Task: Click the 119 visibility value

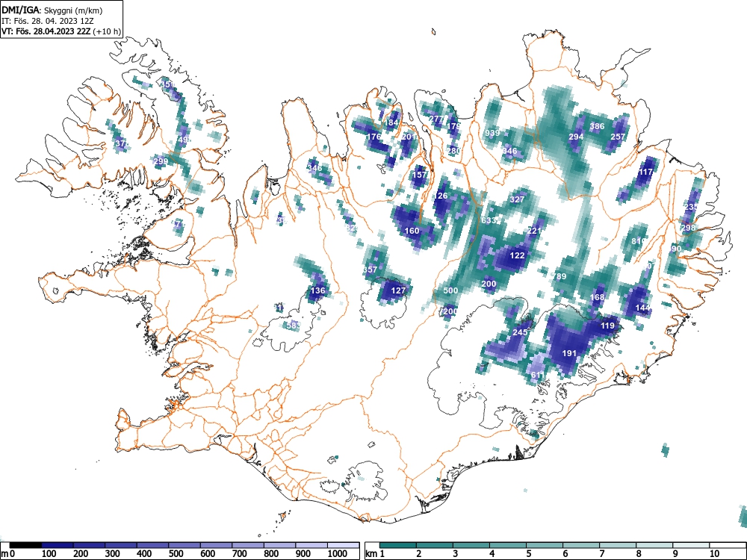Action: tap(607, 326)
